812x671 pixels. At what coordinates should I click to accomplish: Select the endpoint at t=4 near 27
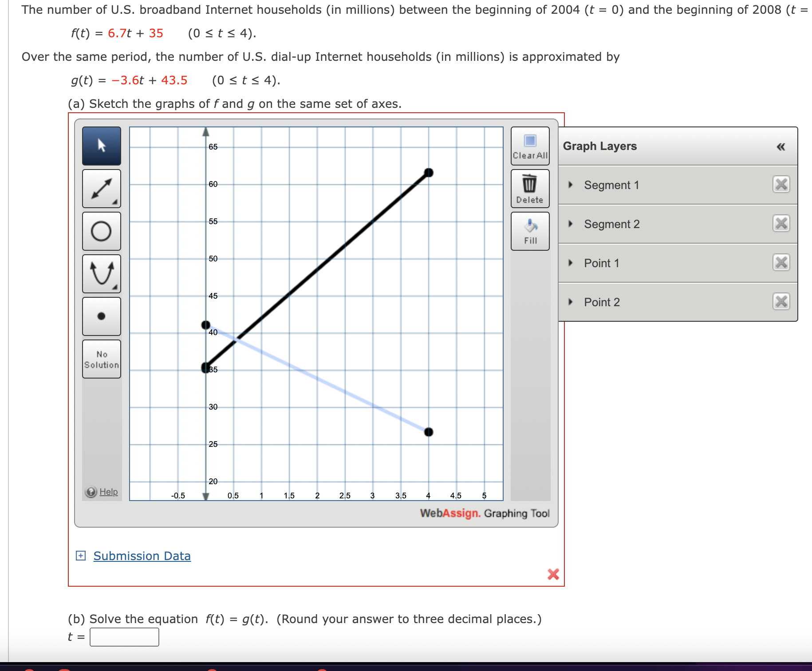coord(429,432)
